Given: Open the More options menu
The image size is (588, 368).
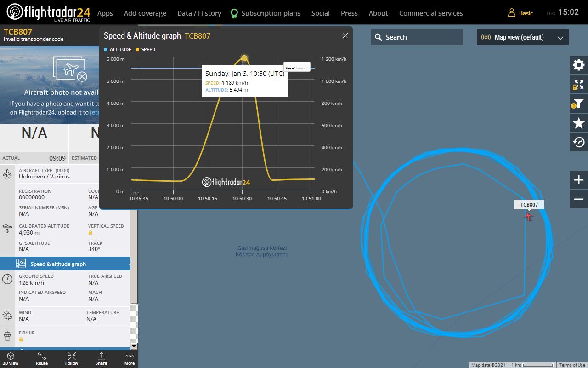Looking at the screenshot, I should (130, 359).
